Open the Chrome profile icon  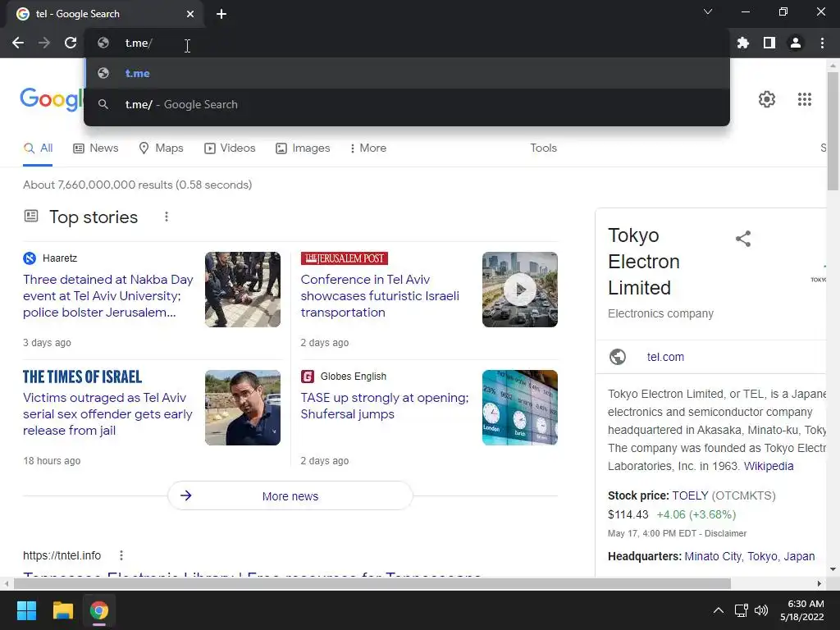(x=796, y=43)
